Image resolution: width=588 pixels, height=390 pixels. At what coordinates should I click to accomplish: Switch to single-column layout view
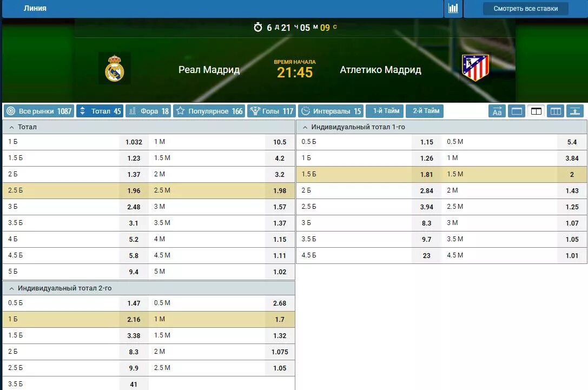[517, 111]
